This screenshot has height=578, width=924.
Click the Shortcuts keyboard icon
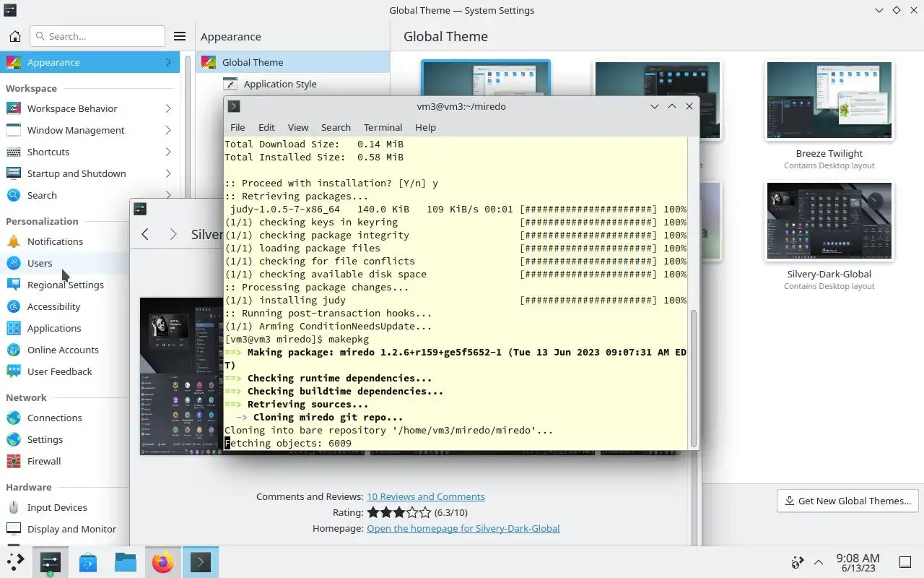tap(14, 152)
